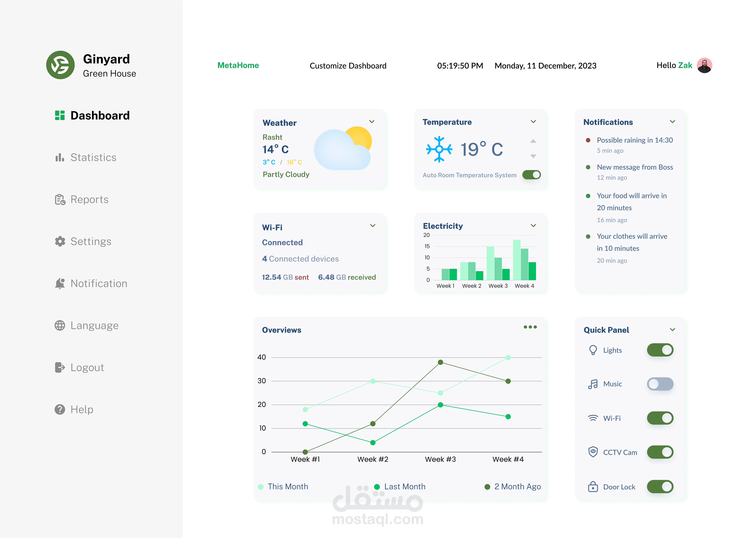756x538 pixels.
Task: Click the Settings gear icon
Action: coord(60,241)
